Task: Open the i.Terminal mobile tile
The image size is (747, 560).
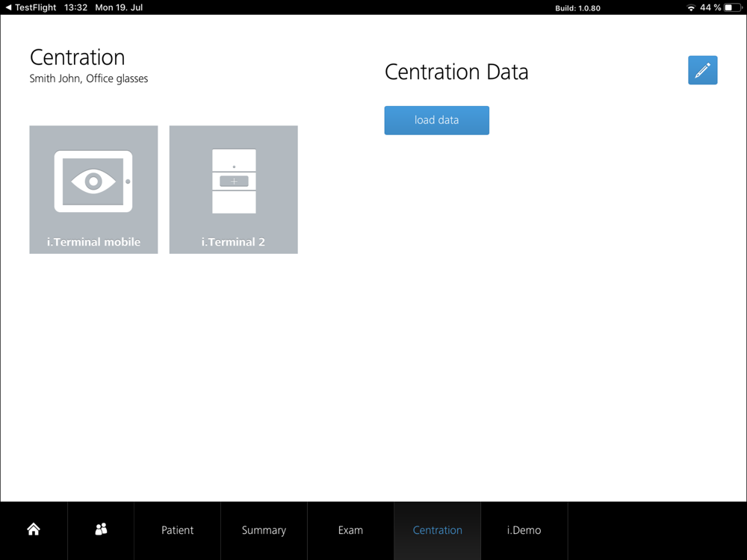Action: coord(93,190)
